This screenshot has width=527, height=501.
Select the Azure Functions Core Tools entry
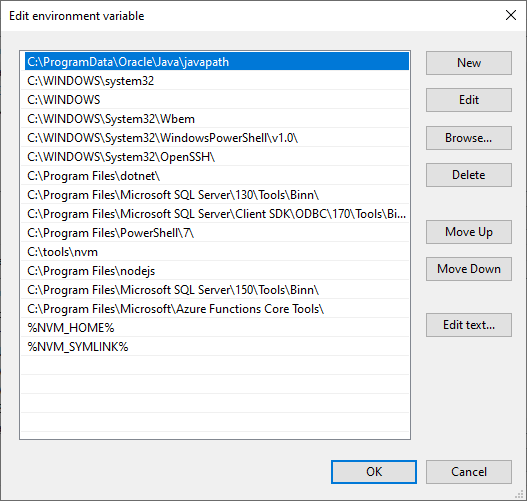217,309
